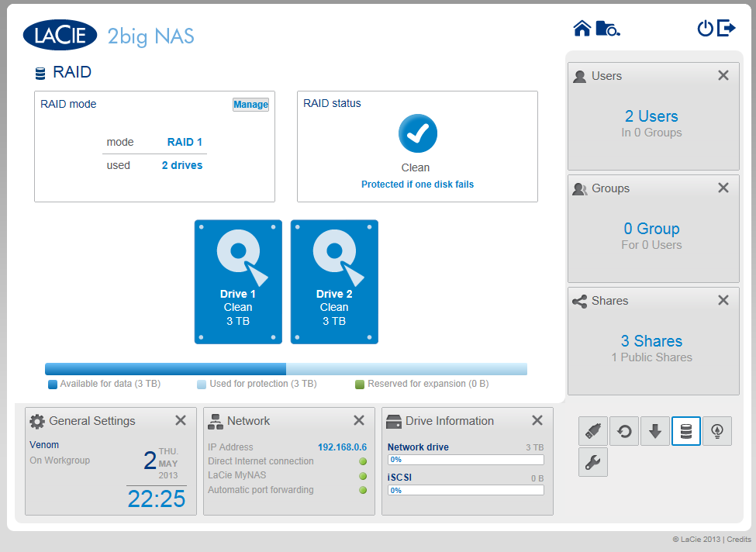
Task: Open Eco Management lightbulb icon
Action: [717, 431]
